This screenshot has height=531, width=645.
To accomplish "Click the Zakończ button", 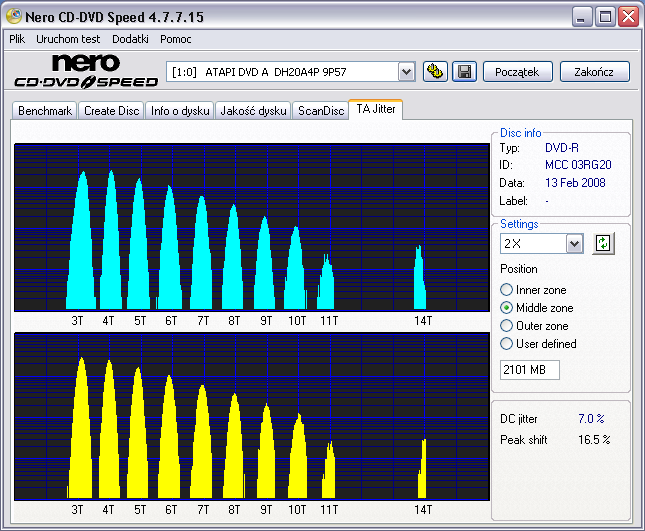I will [x=594, y=72].
